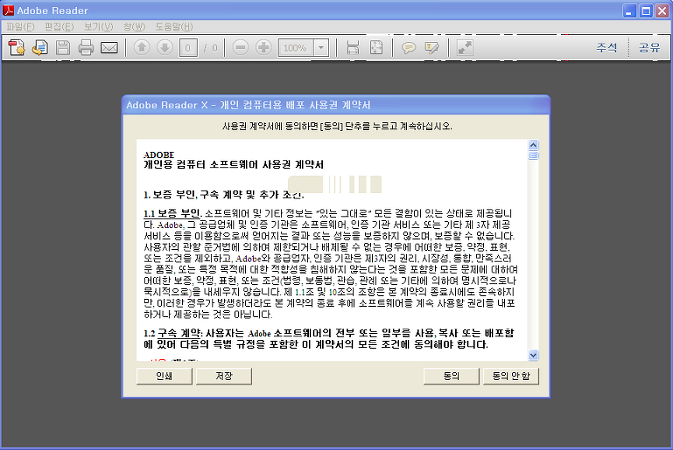Click the Create PDF online toolbar icon

(x=16, y=47)
